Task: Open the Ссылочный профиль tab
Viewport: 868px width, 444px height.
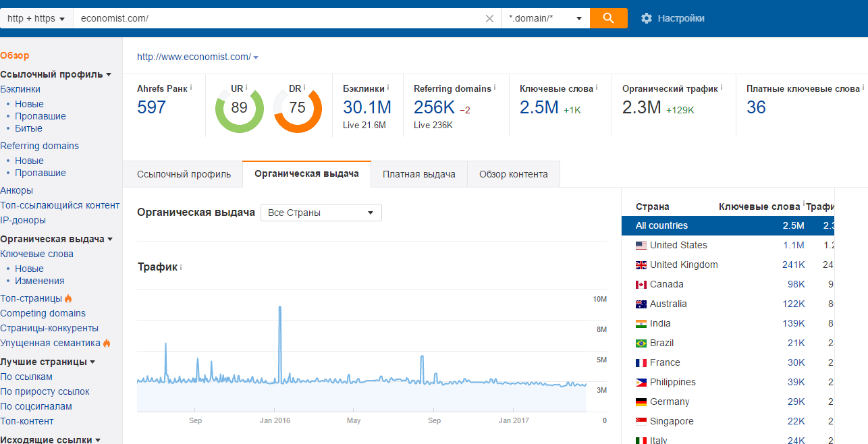Action: click(x=184, y=174)
